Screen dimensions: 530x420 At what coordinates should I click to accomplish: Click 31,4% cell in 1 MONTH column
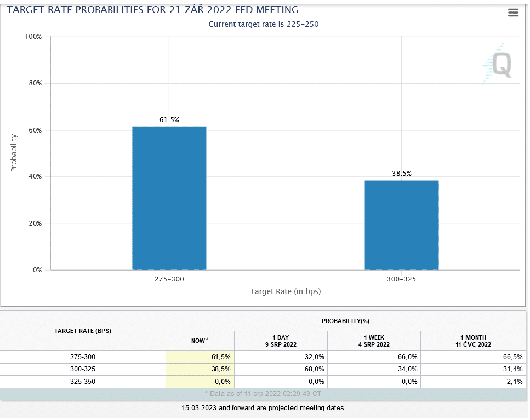click(x=474, y=370)
